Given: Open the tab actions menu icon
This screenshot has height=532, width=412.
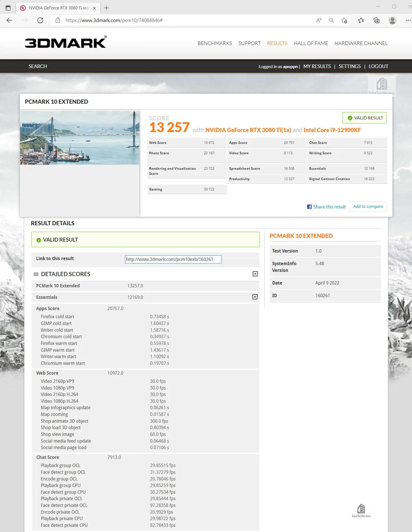Looking at the screenshot, I should [x=8, y=8].
